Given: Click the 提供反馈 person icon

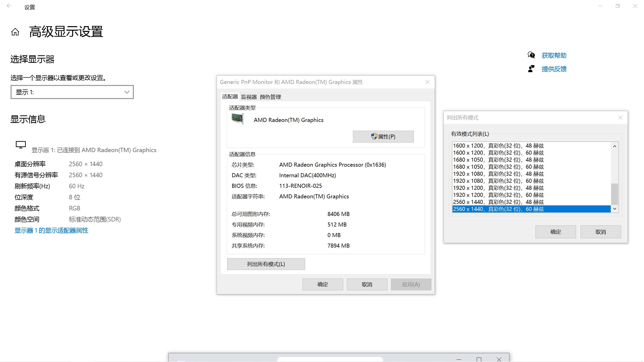Looking at the screenshot, I should [x=531, y=69].
